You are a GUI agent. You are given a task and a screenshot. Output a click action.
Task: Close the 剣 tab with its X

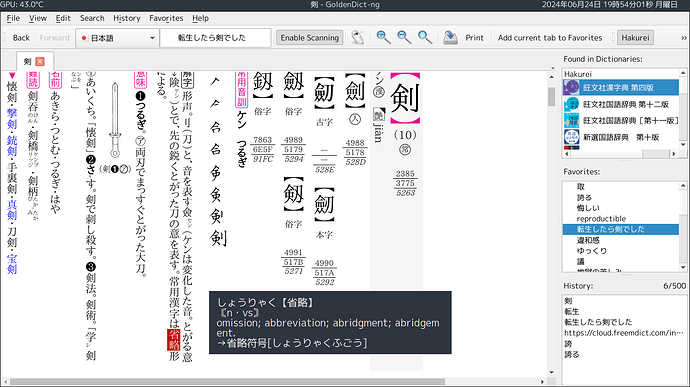click(40, 62)
